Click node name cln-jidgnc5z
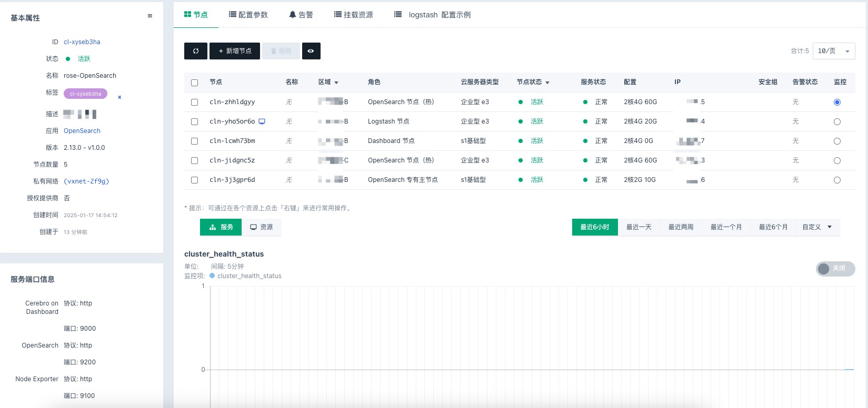Image resolution: width=868 pixels, height=408 pixels. click(x=232, y=160)
